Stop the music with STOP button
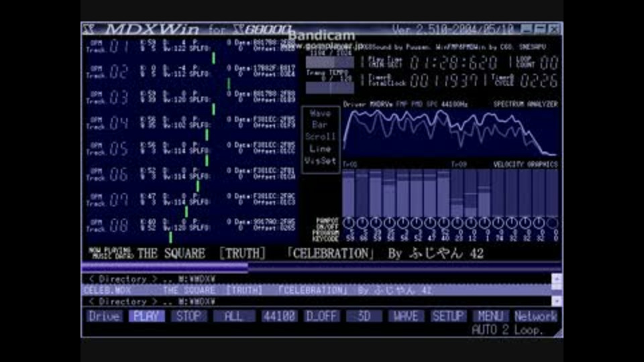This screenshot has height=362, width=644. (189, 316)
